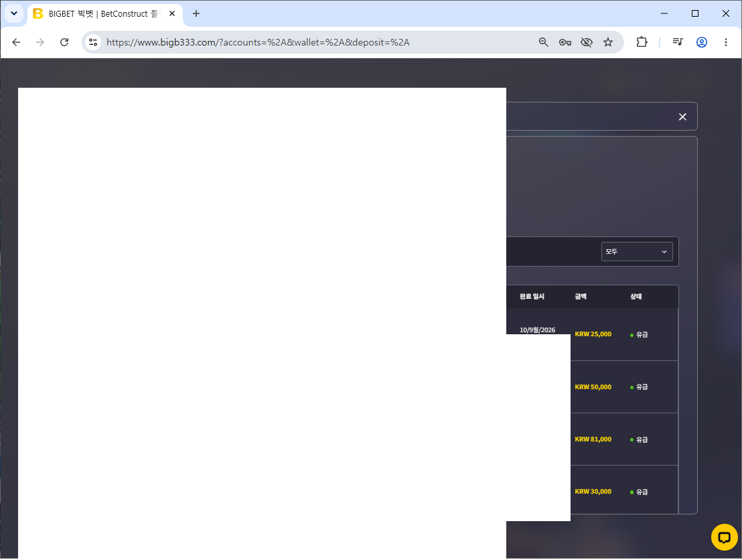Open the media control playlist icon
Image resolution: width=742 pixels, height=560 pixels.
(x=678, y=42)
